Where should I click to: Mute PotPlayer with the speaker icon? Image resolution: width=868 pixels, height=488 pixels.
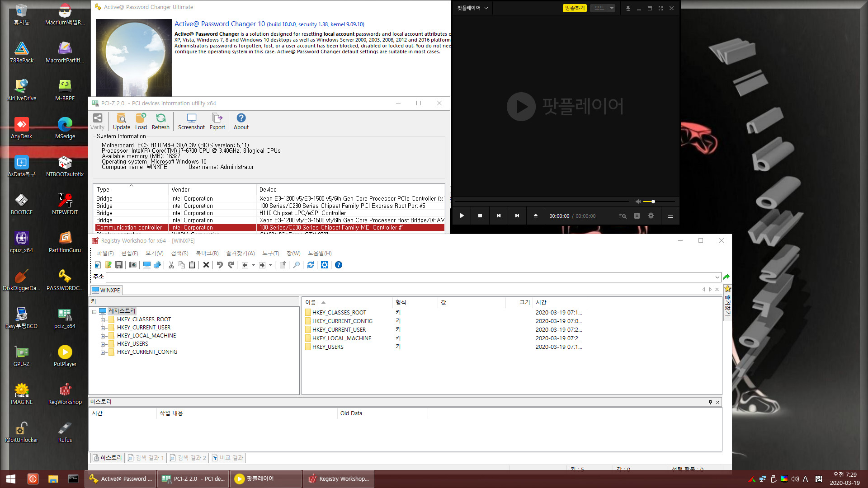pos(638,202)
